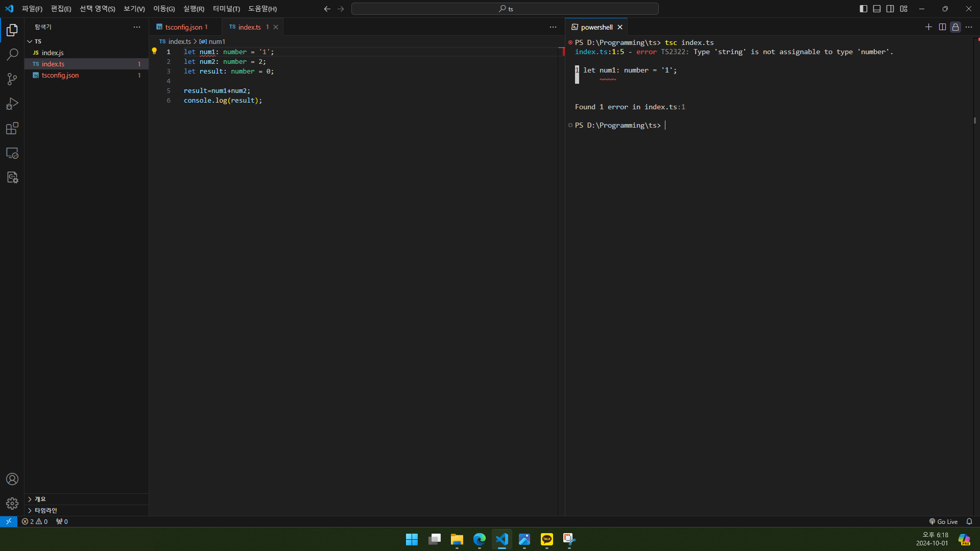
Task: Go forward in navigation history
Action: coord(341,9)
